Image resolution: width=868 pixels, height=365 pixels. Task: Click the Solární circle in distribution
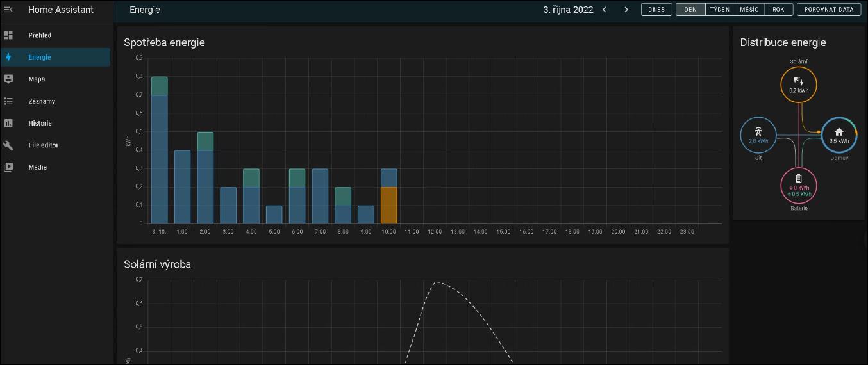798,85
